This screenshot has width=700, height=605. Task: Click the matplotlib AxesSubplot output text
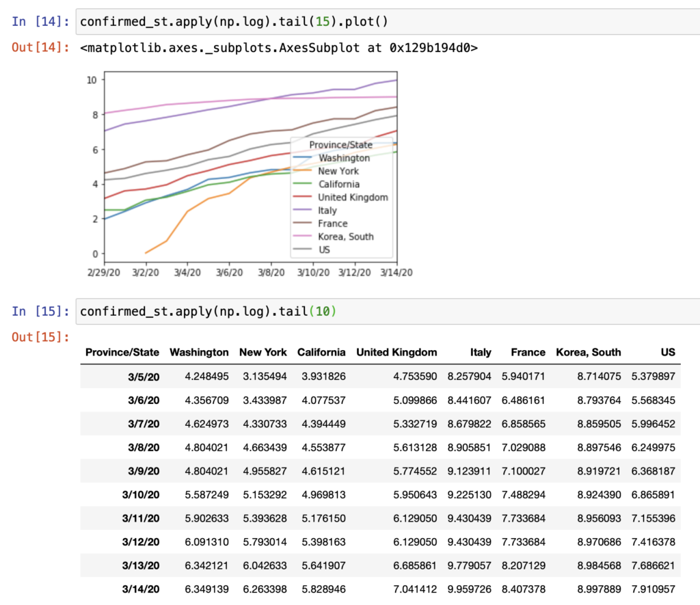coord(279,49)
